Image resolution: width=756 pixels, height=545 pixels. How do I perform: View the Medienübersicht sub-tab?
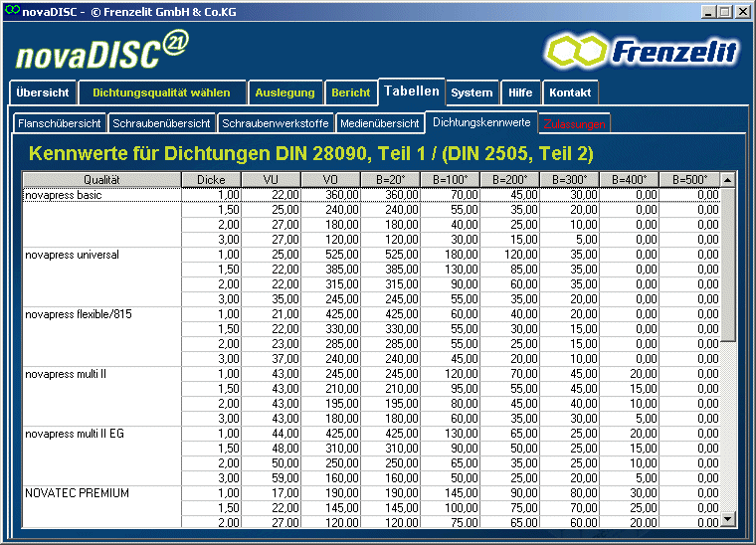click(379, 124)
